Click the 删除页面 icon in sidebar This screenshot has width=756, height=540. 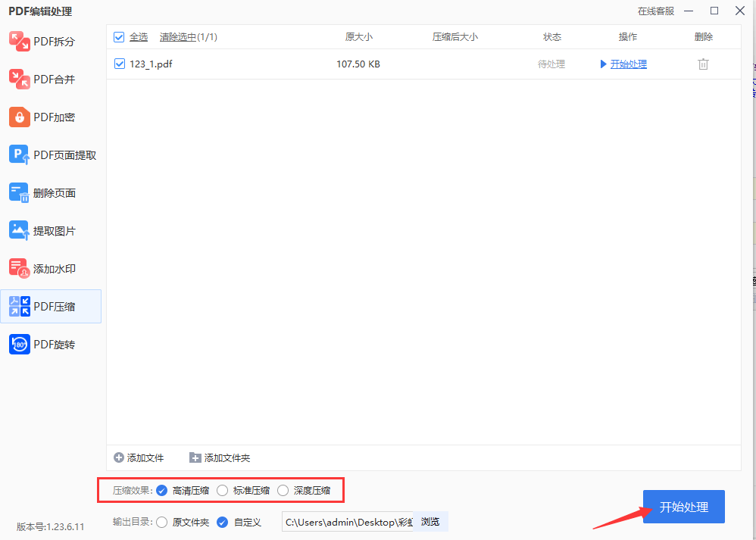(x=19, y=193)
